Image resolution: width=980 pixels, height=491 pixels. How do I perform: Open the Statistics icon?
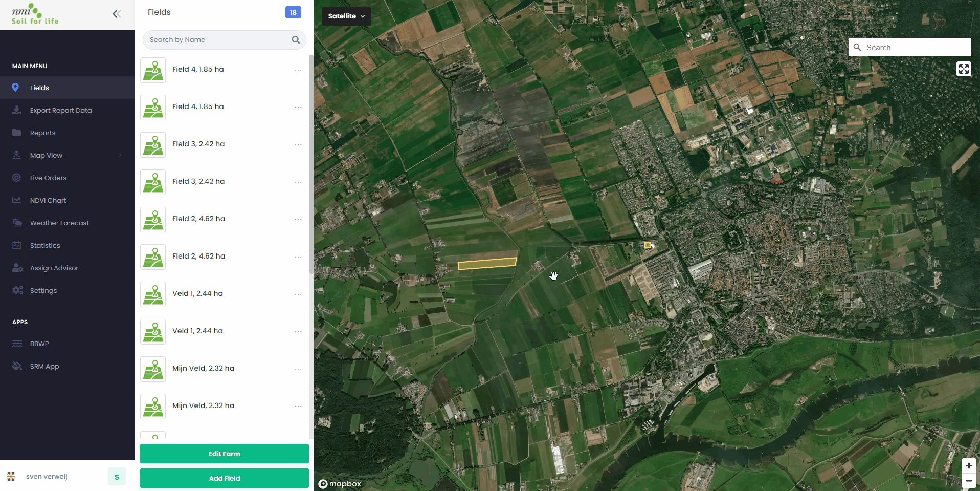(17, 245)
